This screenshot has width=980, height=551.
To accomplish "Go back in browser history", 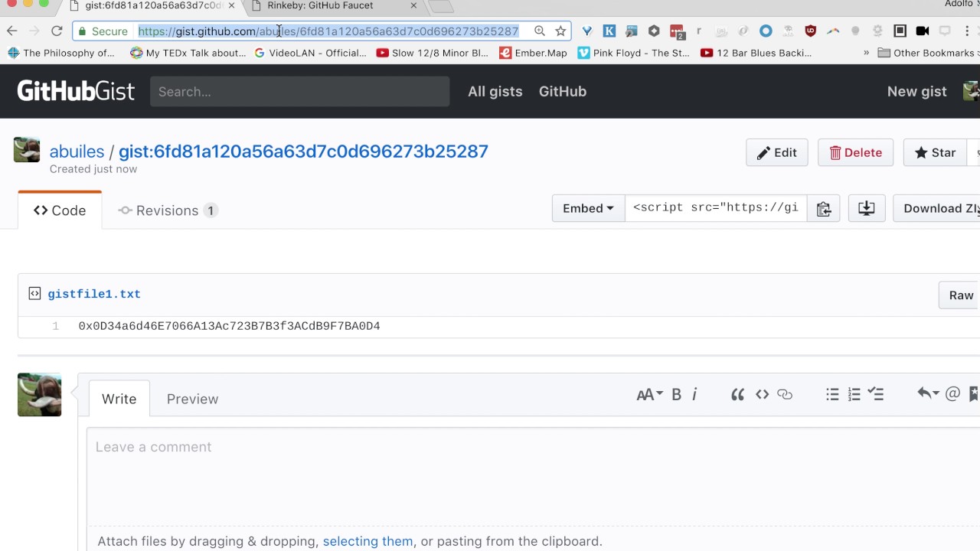I will coord(11,31).
